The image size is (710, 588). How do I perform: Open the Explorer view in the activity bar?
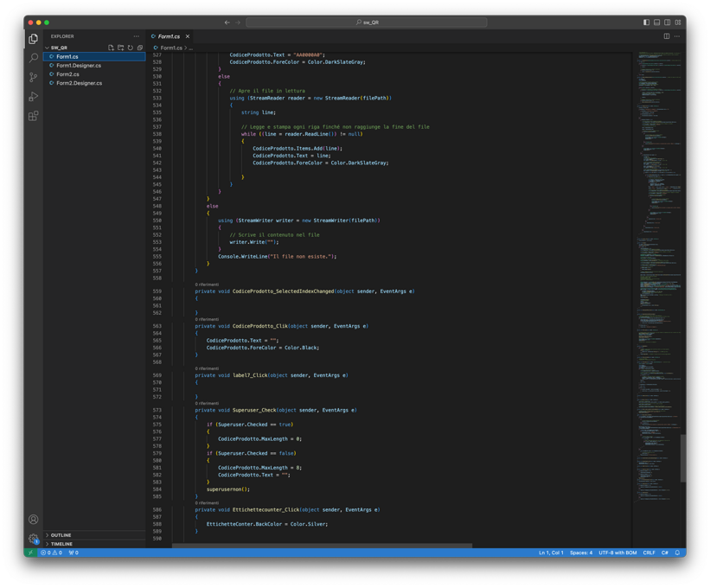coord(33,39)
